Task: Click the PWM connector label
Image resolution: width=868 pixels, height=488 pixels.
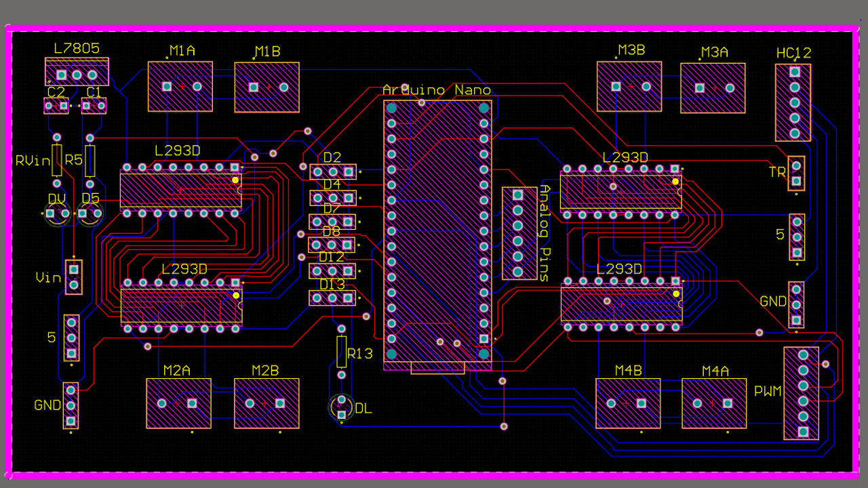Action: click(768, 392)
